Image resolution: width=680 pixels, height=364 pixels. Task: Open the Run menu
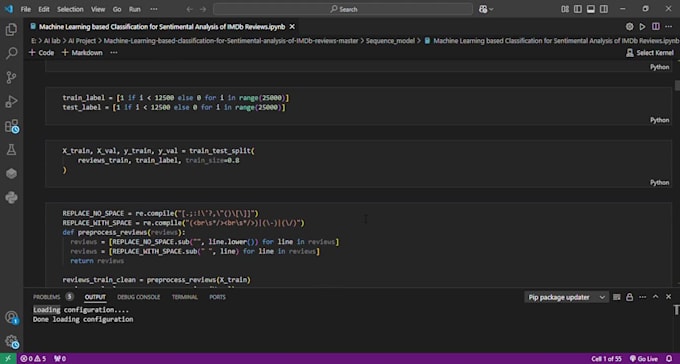135,9
